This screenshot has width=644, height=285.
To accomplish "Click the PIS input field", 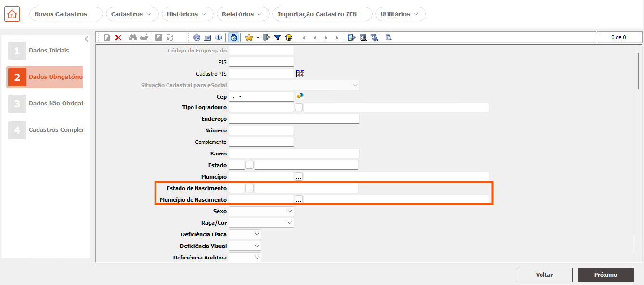I will pos(261,62).
